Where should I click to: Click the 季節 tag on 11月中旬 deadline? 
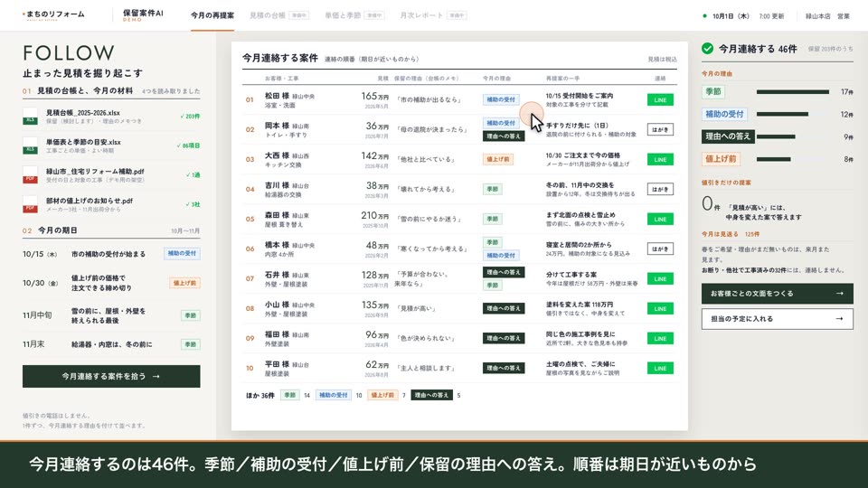(x=191, y=315)
